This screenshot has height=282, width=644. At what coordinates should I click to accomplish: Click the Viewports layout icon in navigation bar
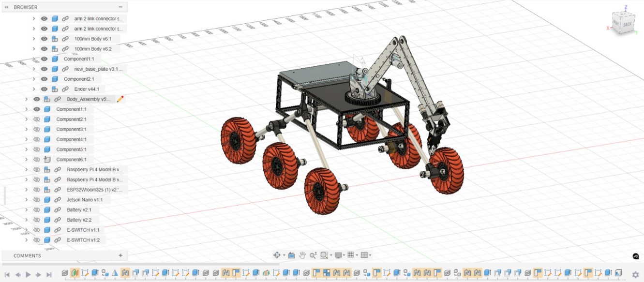click(x=364, y=255)
